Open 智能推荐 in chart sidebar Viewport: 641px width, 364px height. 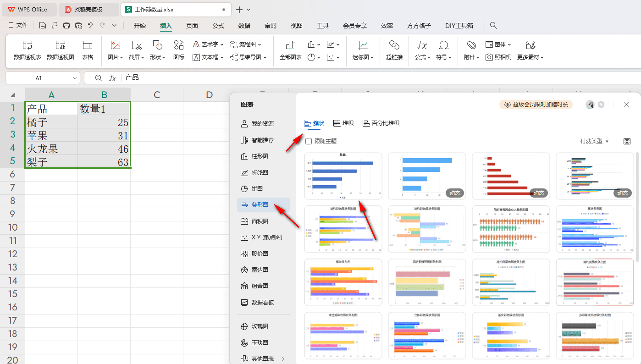264,140
